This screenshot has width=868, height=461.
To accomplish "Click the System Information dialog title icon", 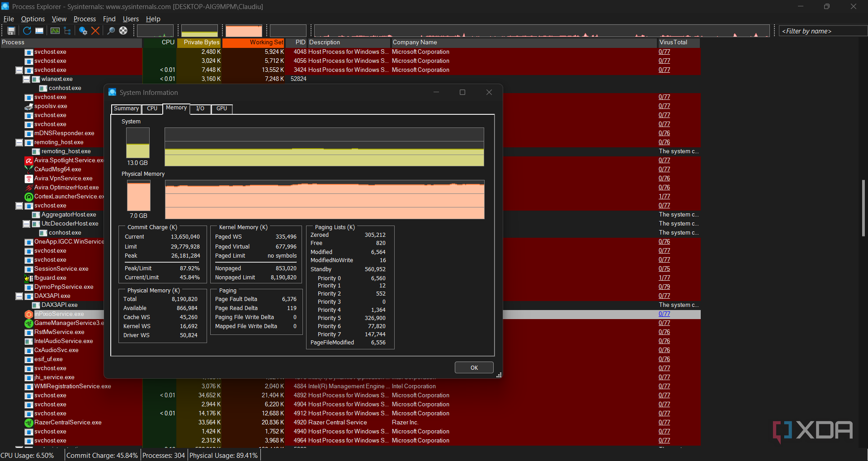I will 113,92.
